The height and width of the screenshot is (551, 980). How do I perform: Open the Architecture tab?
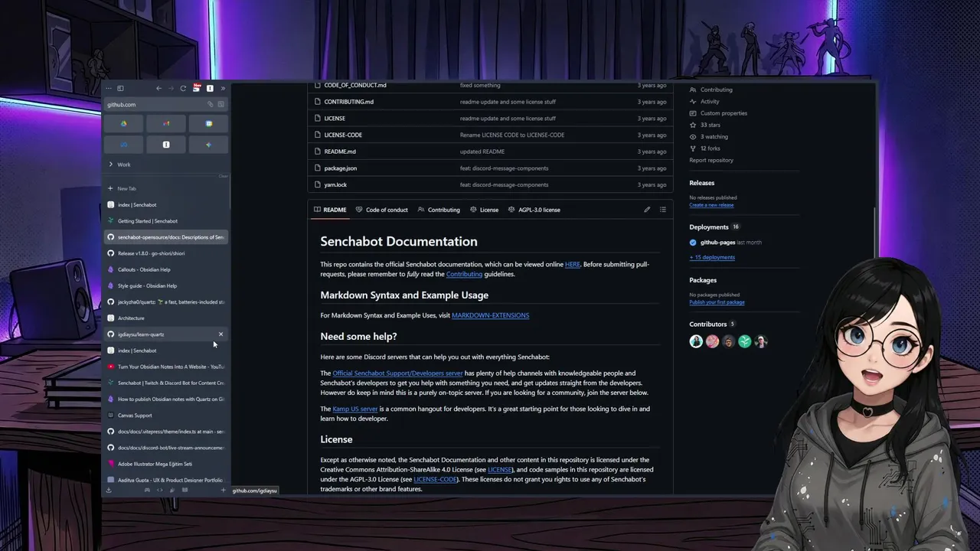click(166, 318)
